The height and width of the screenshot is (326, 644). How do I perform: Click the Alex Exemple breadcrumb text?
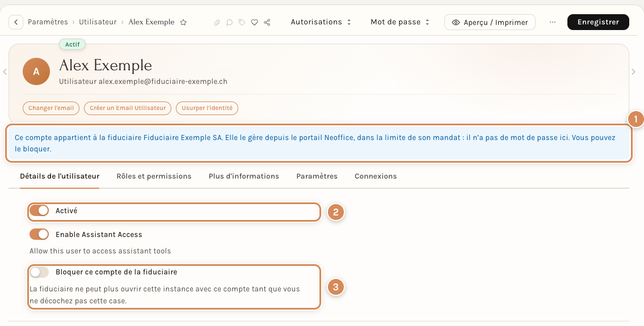[151, 22]
